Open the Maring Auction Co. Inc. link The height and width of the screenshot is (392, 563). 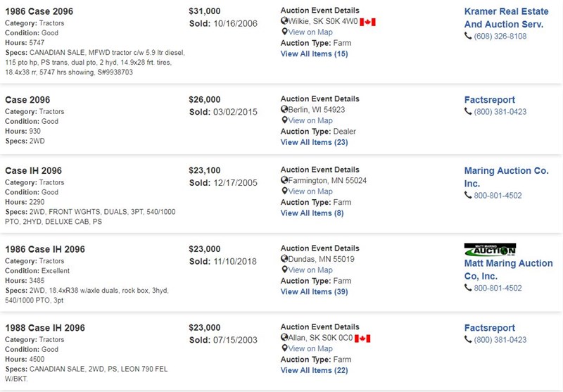coord(506,177)
